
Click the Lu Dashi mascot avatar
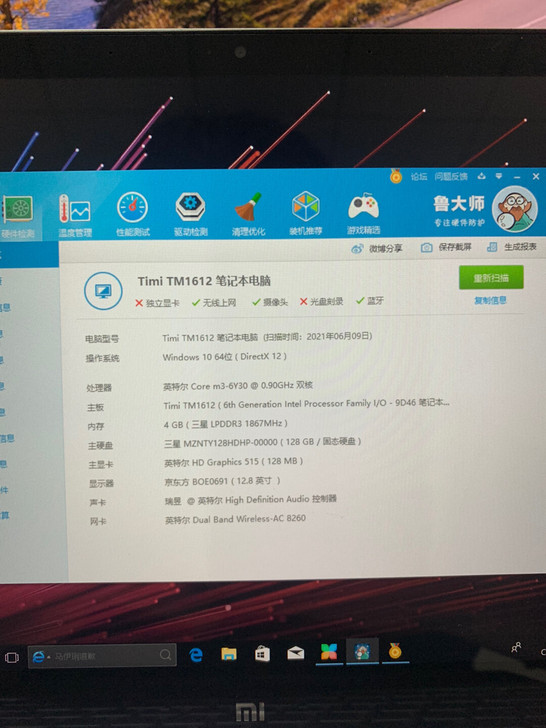[514, 209]
